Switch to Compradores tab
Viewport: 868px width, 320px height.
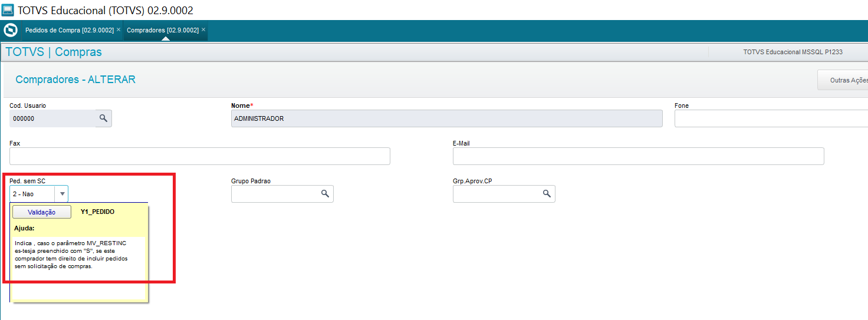tap(163, 30)
